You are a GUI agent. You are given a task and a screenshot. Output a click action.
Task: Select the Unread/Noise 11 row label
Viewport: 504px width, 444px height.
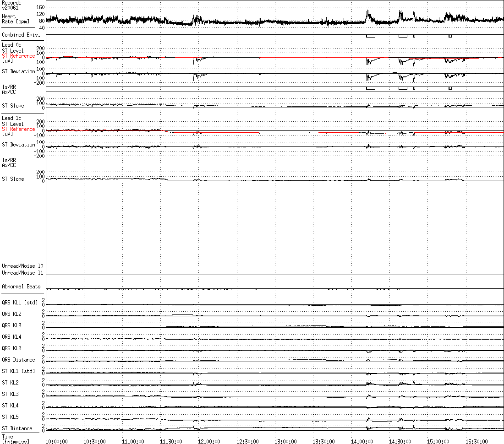point(22,273)
